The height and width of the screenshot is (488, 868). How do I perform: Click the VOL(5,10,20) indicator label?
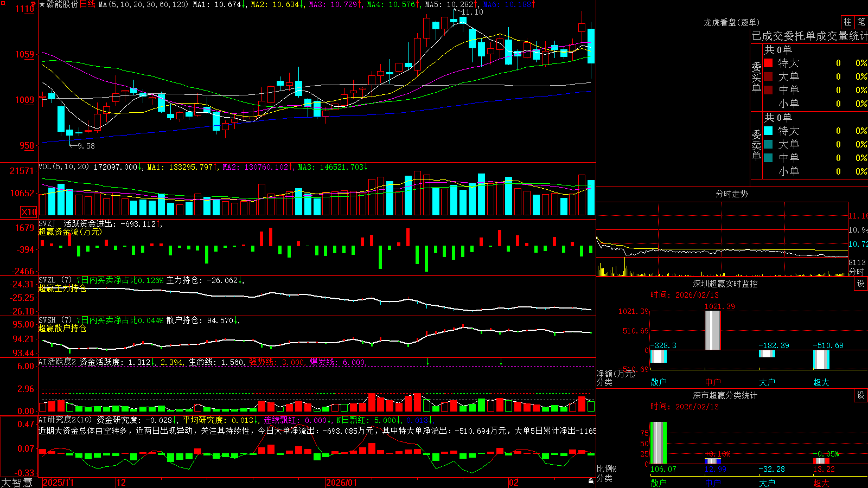pos(63,167)
